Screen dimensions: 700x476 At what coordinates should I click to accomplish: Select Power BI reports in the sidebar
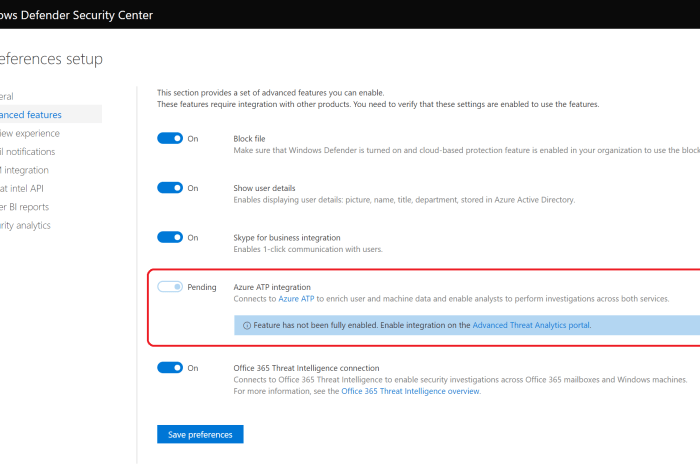point(25,206)
